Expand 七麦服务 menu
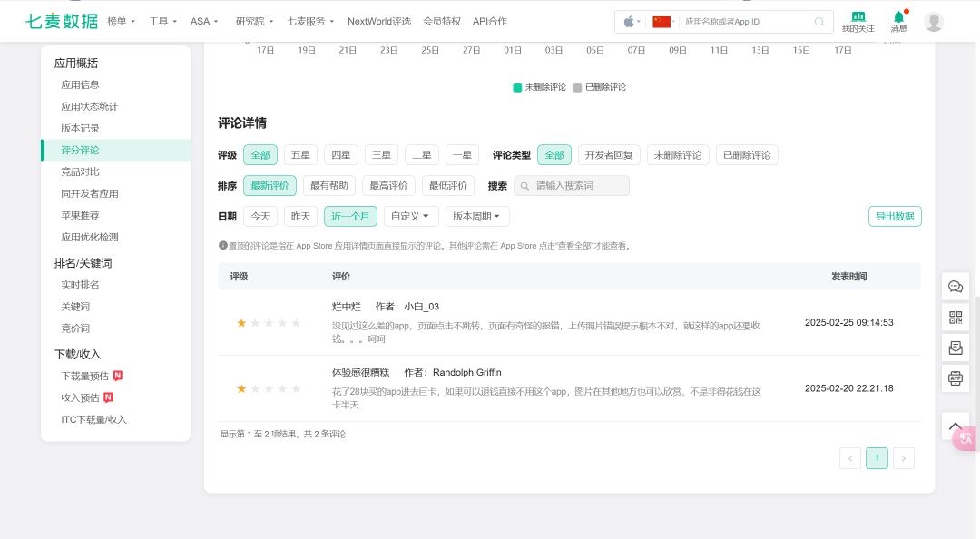This screenshot has width=980, height=539. pos(310,21)
